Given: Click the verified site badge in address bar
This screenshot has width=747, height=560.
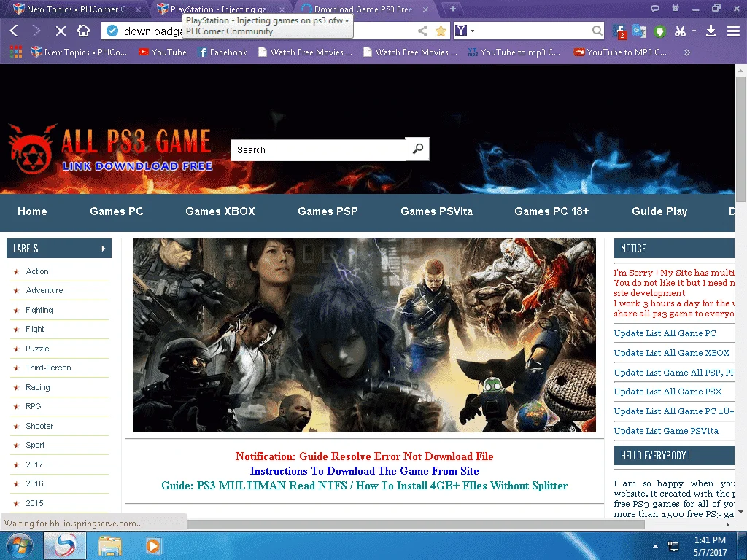Looking at the screenshot, I should click(x=112, y=31).
